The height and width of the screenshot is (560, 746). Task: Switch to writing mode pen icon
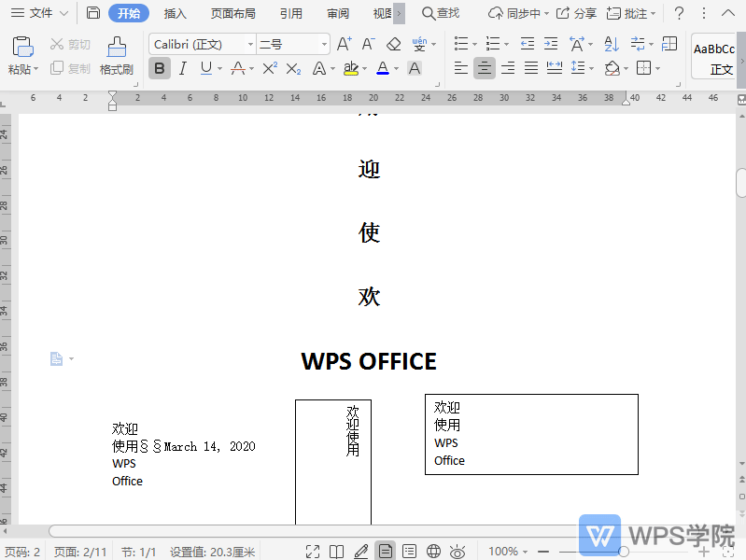pos(361,552)
